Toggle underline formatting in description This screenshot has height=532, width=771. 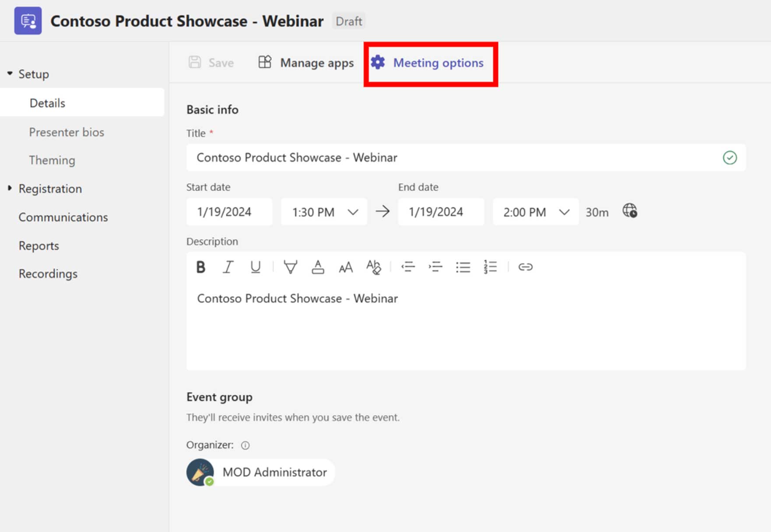[x=255, y=267]
